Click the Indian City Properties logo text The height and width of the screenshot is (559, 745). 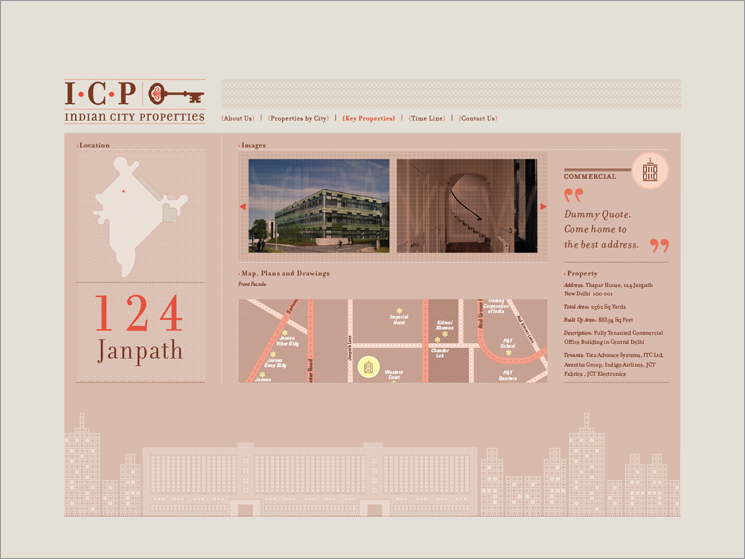134,117
